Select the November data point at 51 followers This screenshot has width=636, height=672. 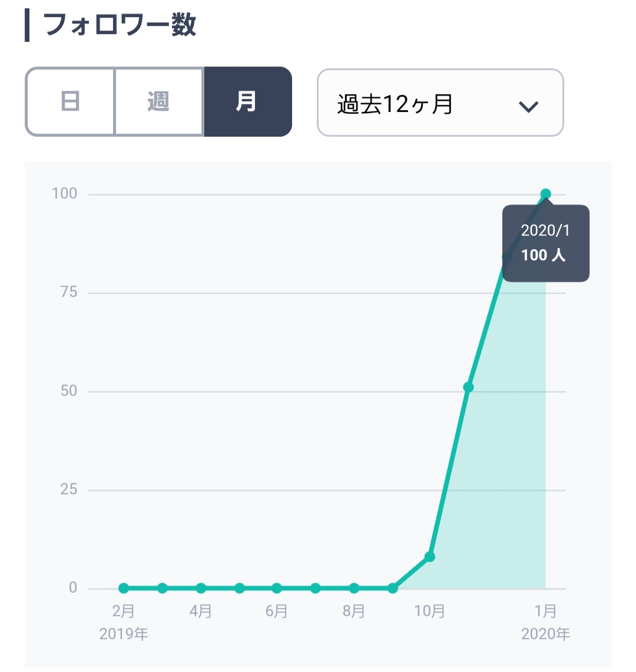click(x=468, y=388)
